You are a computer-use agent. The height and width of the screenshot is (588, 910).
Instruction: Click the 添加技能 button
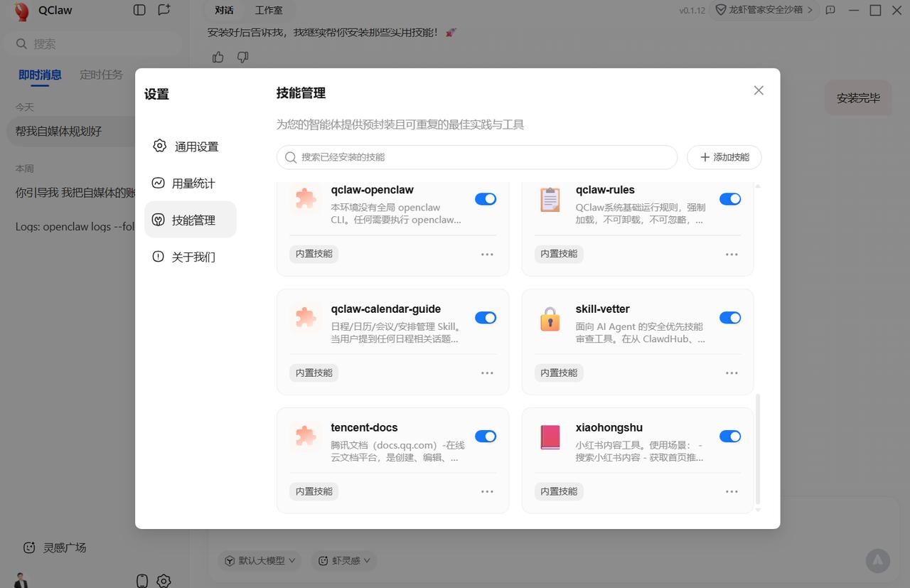(724, 157)
